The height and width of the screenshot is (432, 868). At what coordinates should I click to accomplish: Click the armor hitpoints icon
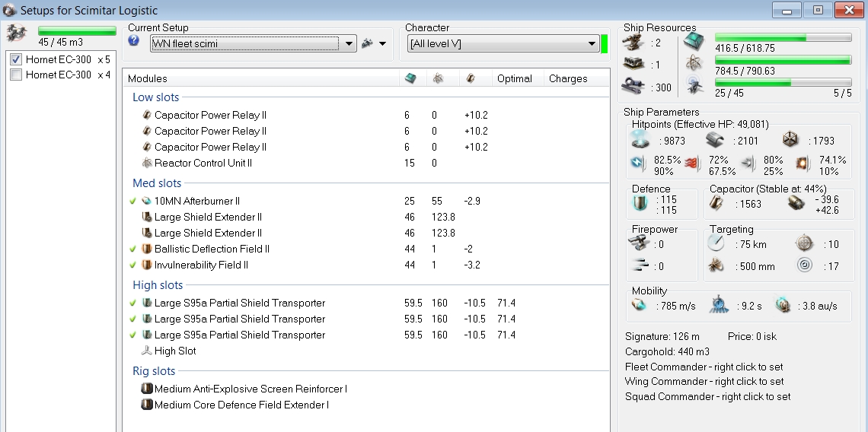(713, 139)
